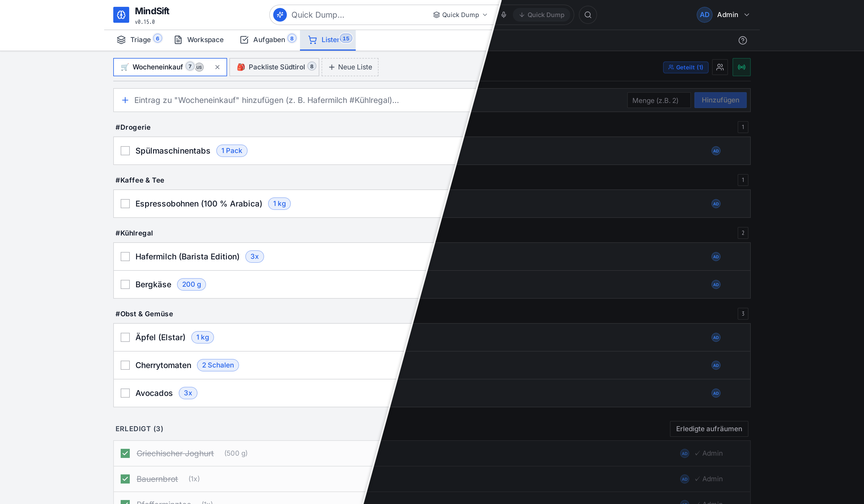
Task: Open search with the magnifier icon
Action: 588,15
